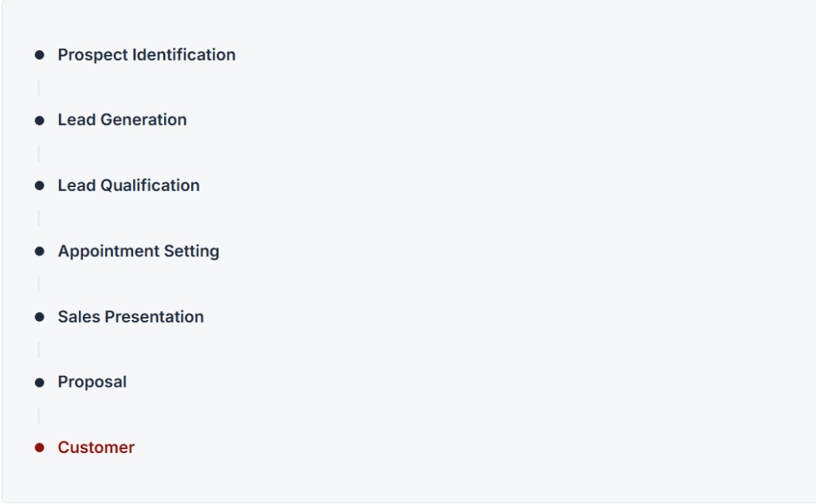The height and width of the screenshot is (504, 816).
Task: Open the Prospect Identification stage label
Action: pos(147,55)
